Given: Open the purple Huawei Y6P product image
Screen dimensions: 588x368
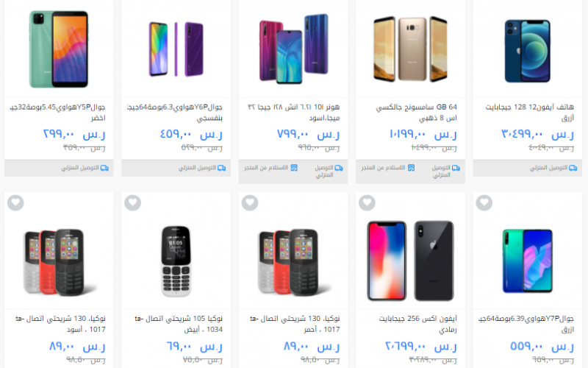Looking at the screenshot, I should (176, 49).
